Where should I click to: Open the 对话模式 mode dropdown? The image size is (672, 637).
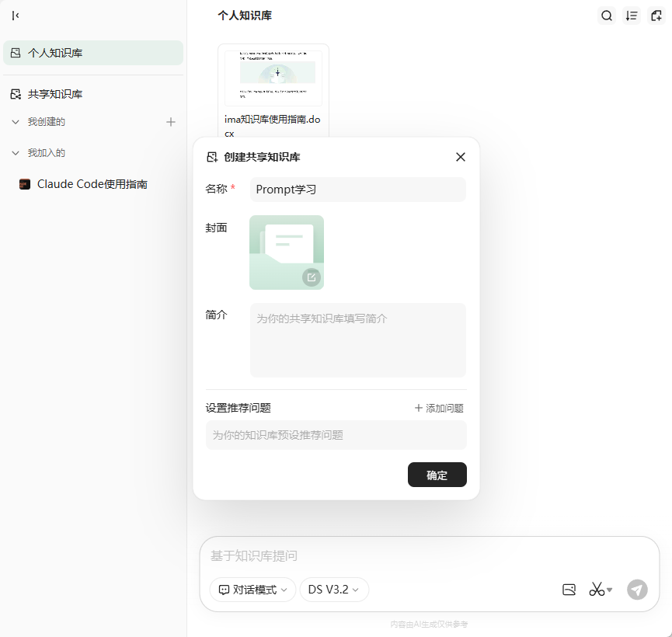click(x=252, y=590)
